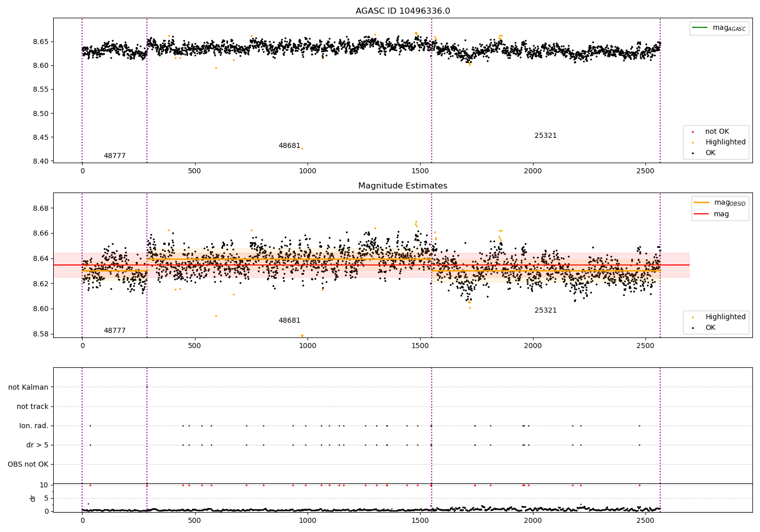The width and height of the screenshot is (760, 532).
Task: Click the red 'not OK' legend marker
Action: click(693, 132)
